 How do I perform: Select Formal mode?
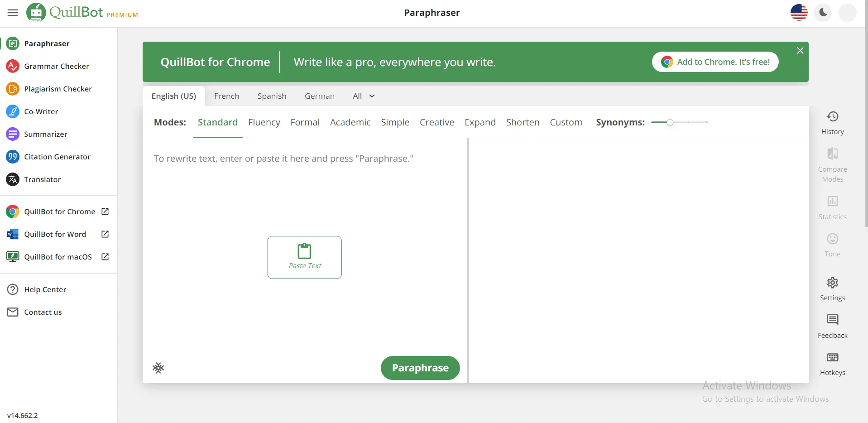coord(305,122)
